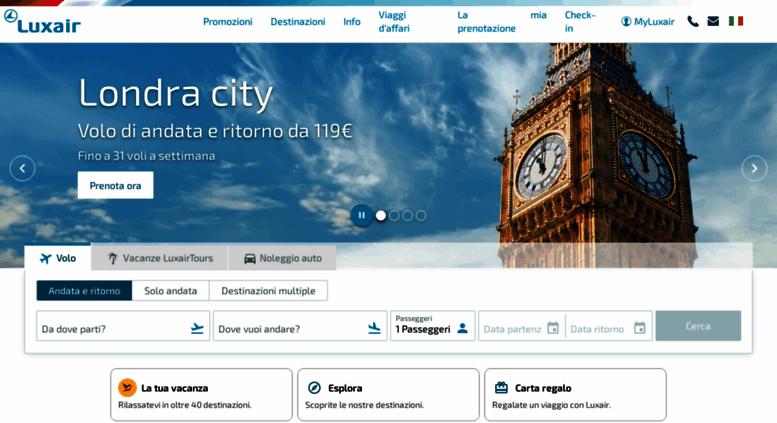Click the return date calendar icon
Screen dimensions: 777x423
[640, 328]
